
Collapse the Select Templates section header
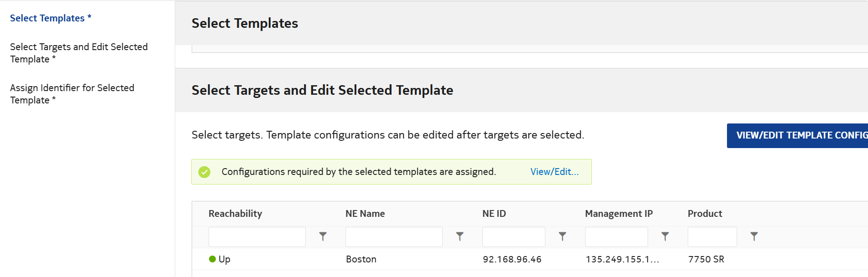[245, 23]
